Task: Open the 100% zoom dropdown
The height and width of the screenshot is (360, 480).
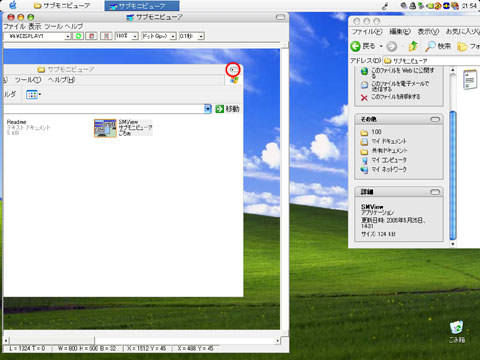Action: click(135, 36)
